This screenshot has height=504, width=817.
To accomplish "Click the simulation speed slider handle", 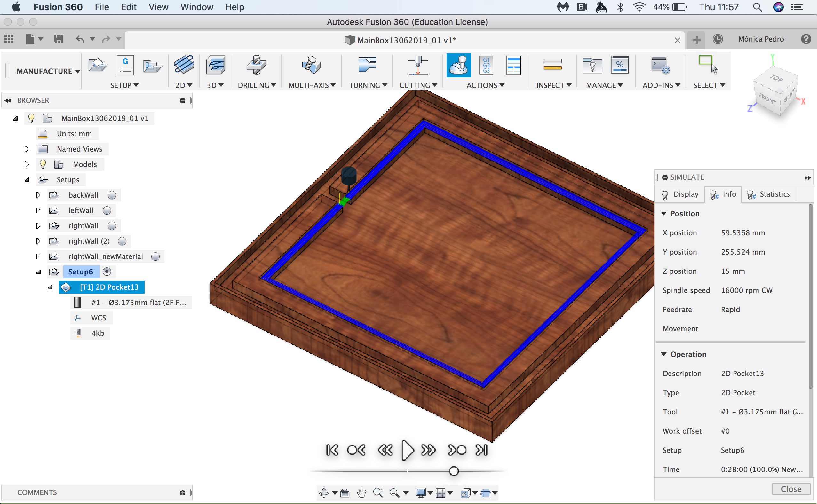I will pyautogui.click(x=454, y=471).
